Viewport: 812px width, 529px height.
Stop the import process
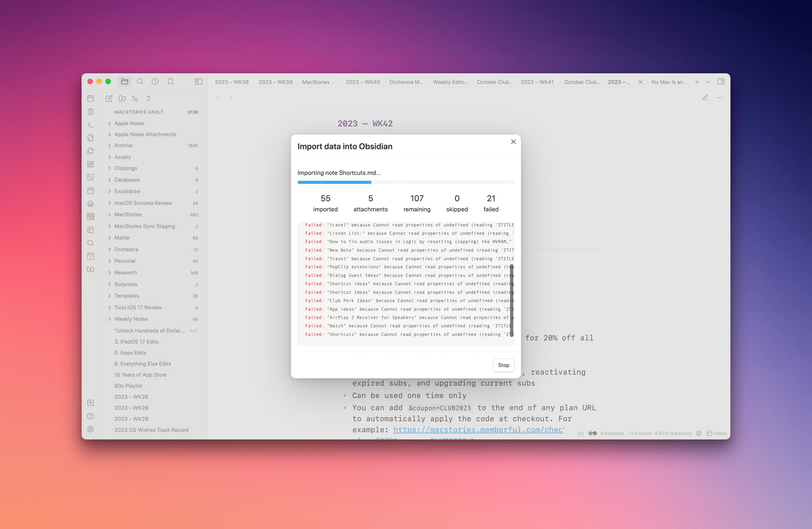(503, 365)
